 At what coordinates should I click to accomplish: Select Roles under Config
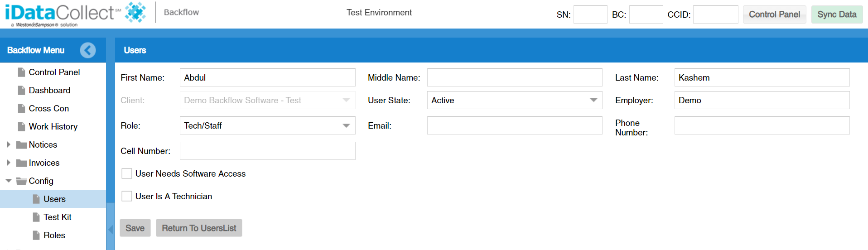pyautogui.click(x=54, y=236)
